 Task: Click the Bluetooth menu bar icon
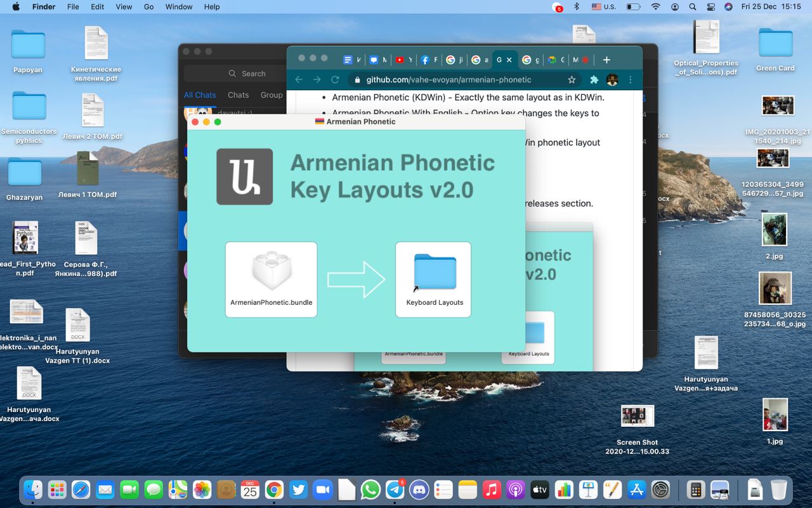(x=577, y=7)
